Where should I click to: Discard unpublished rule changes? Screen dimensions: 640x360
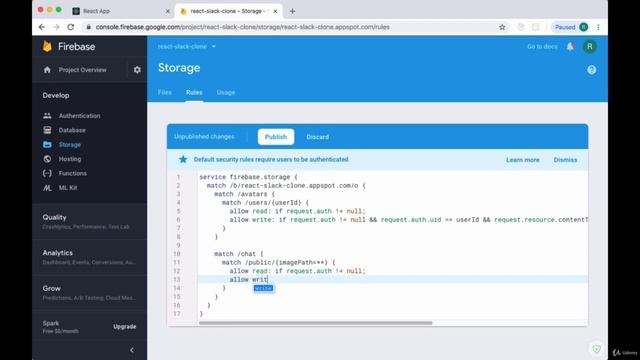pyautogui.click(x=318, y=137)
